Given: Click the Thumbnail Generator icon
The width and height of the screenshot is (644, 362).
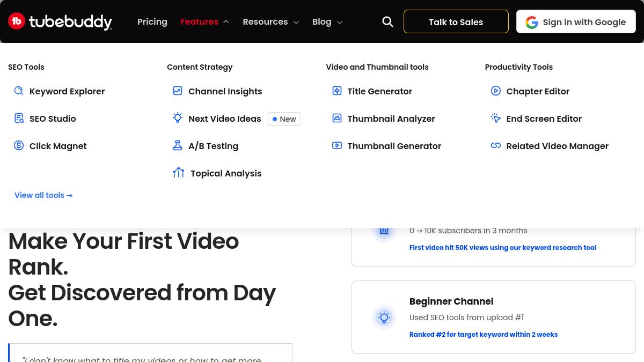Looking at the screenshot, I should coord(337,146).
